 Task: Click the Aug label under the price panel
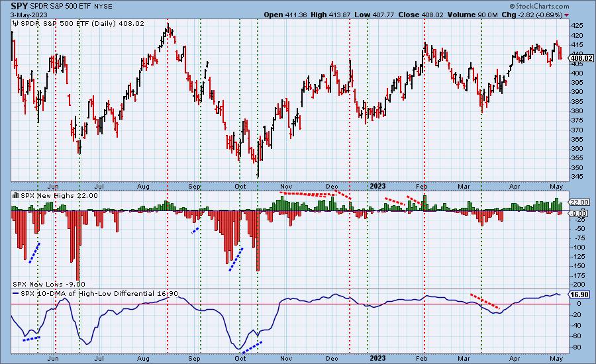point(143,187)
